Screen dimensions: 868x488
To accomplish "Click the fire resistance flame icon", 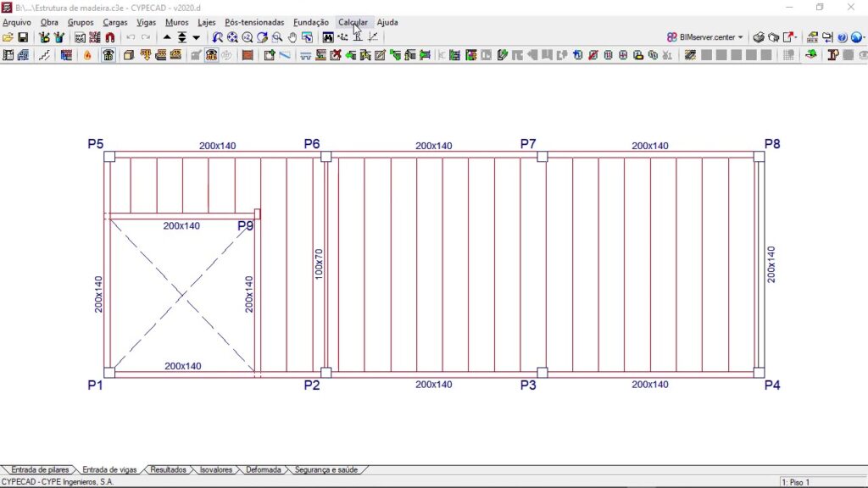I will click(87, 55).
